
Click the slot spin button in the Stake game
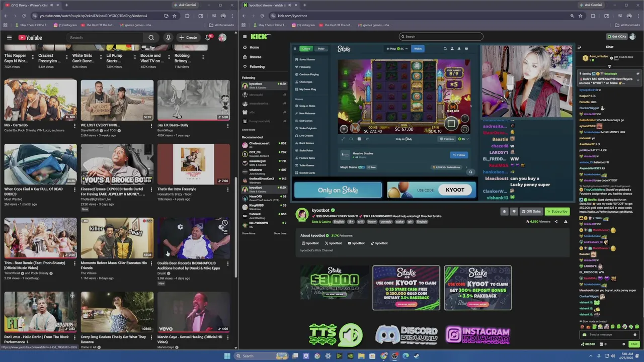451,123
